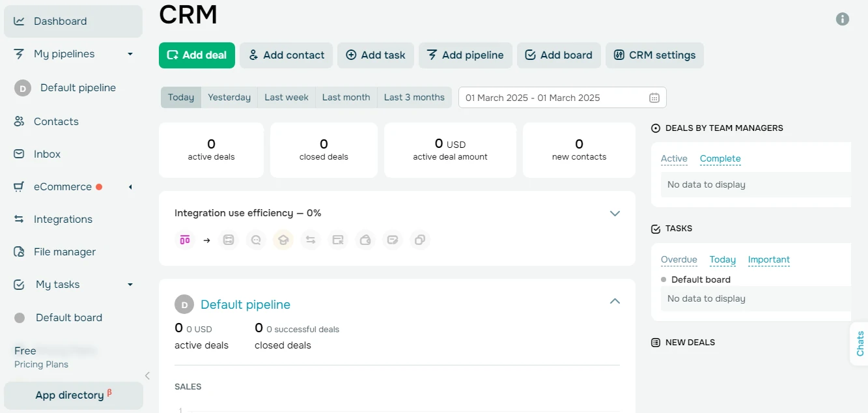Click the Default board label in Tasks panel

click(x=701, y=279)
